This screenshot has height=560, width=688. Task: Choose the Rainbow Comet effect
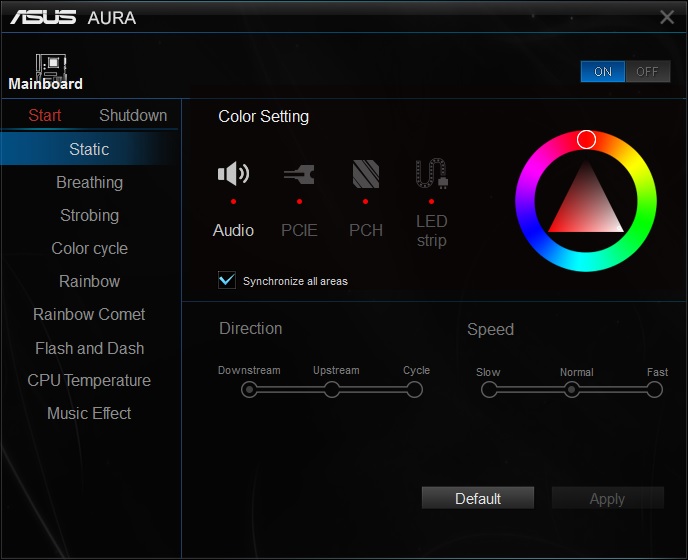pos(90,314)
